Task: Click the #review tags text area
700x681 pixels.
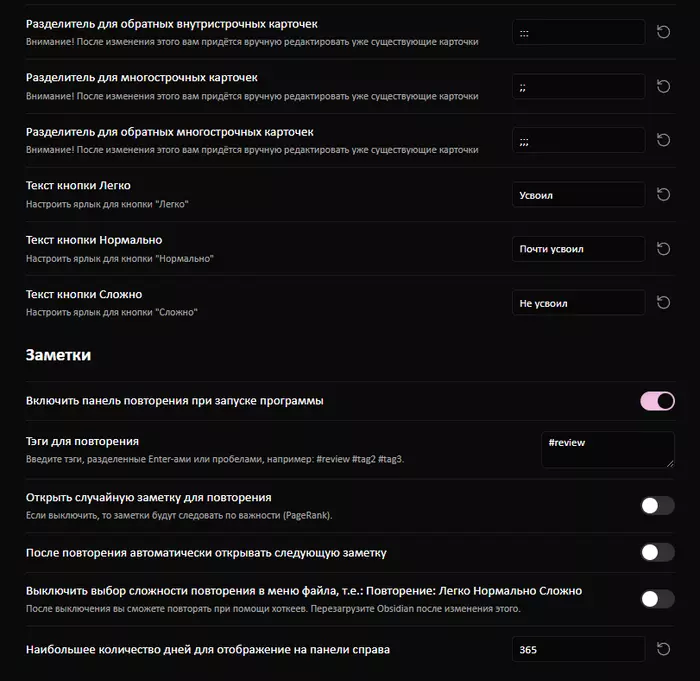Action: (608, 450)
